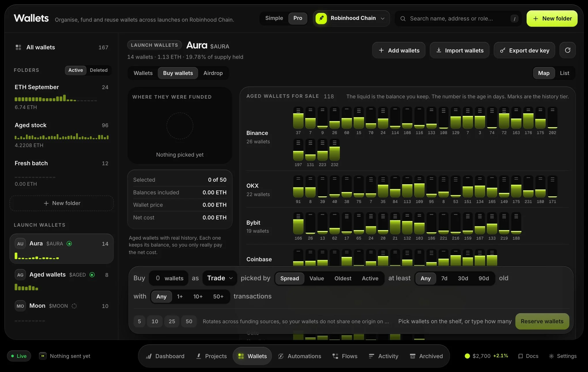Open the Dashboard page from bottom navigation
588x372 pixels.
click(165, 356)
